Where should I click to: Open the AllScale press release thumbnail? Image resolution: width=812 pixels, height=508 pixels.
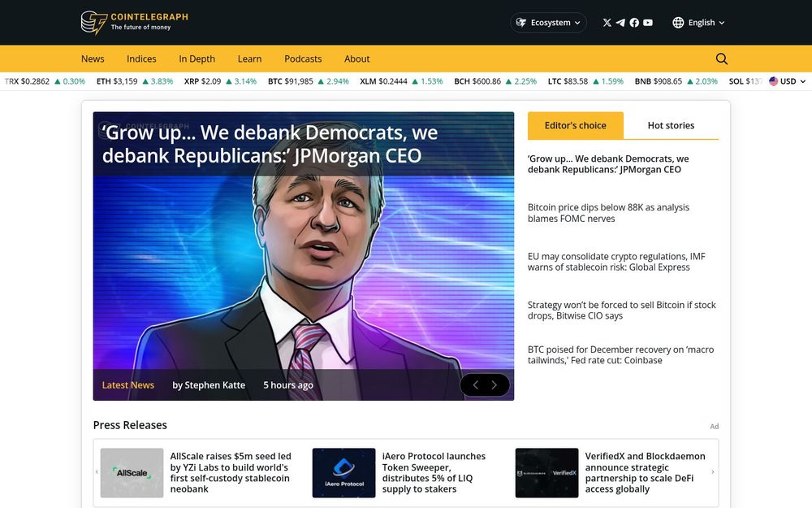(x=132, y=473)
